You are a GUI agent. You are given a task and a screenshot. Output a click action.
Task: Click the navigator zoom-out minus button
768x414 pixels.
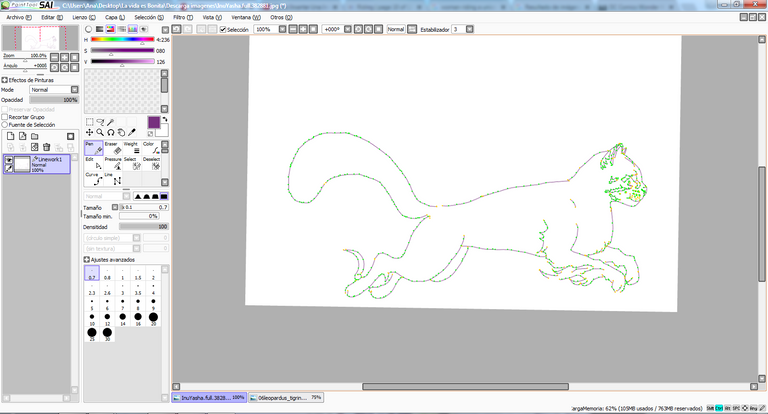click(x=54, y=57)
